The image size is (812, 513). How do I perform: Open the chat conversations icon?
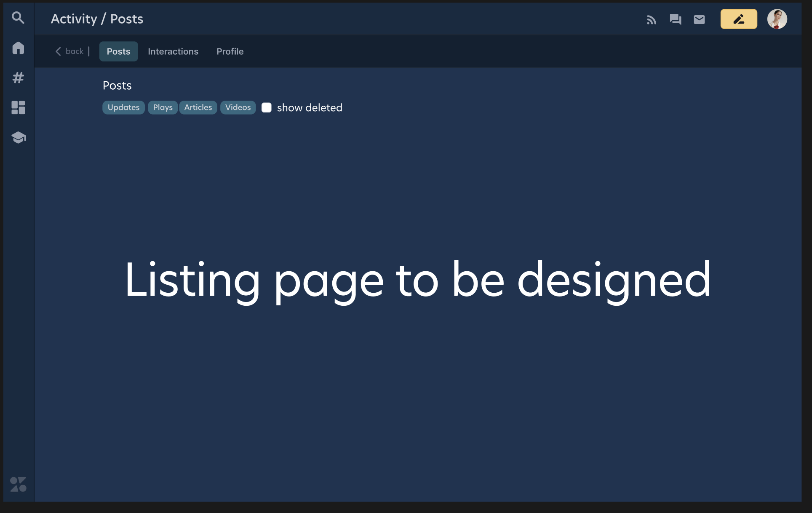click(675, 19)
